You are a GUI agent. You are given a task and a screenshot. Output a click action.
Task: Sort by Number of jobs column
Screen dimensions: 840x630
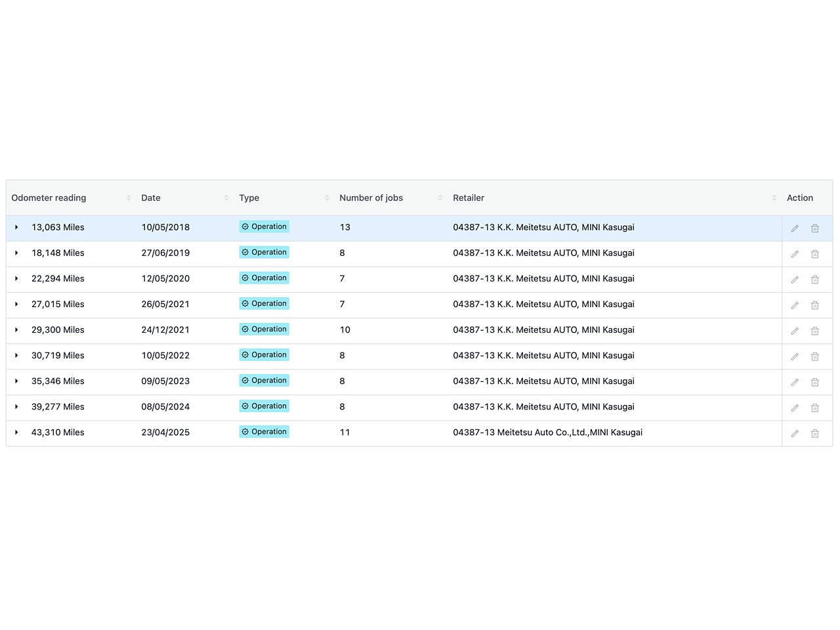[x=440, y=198]
